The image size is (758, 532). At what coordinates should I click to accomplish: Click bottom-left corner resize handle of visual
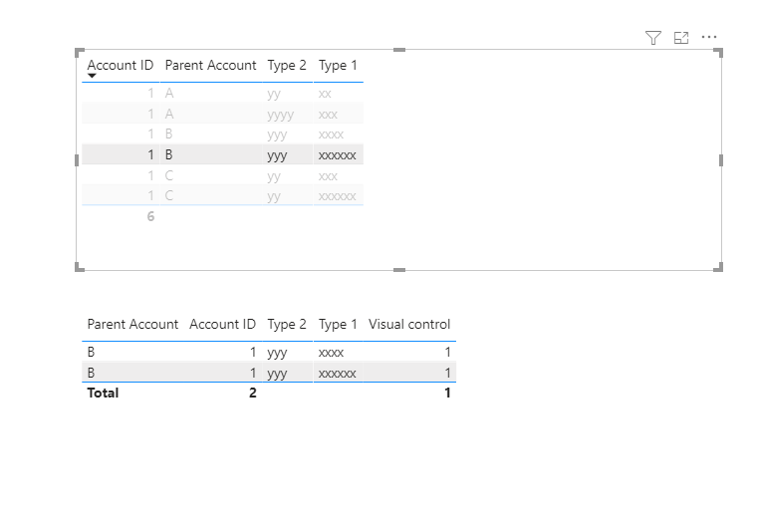(80, 266)
